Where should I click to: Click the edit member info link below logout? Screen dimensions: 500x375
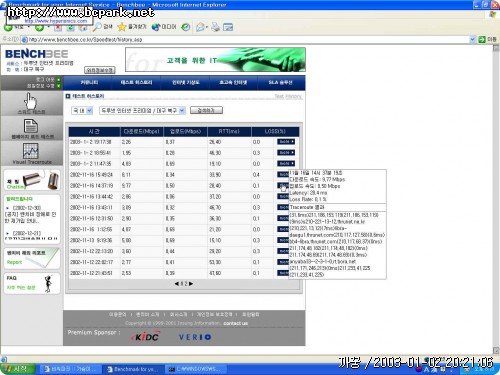click(43, 86)
